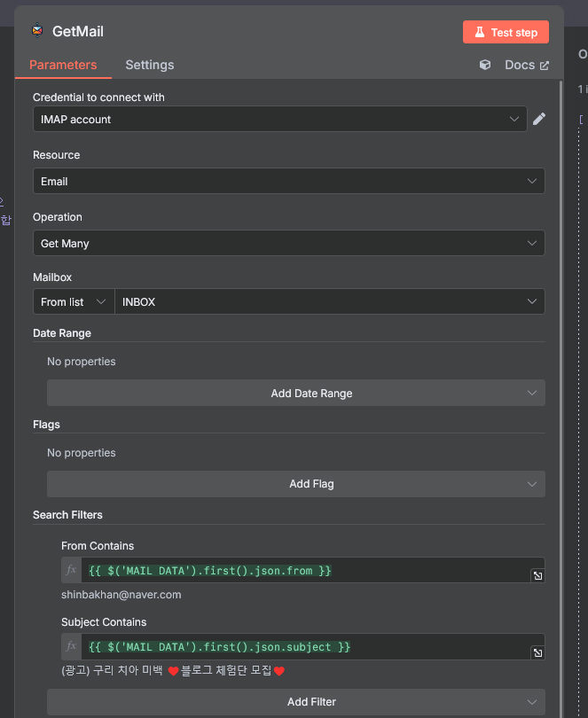
Task: Click the GetMail node icon
Action: tap(37, 31)
